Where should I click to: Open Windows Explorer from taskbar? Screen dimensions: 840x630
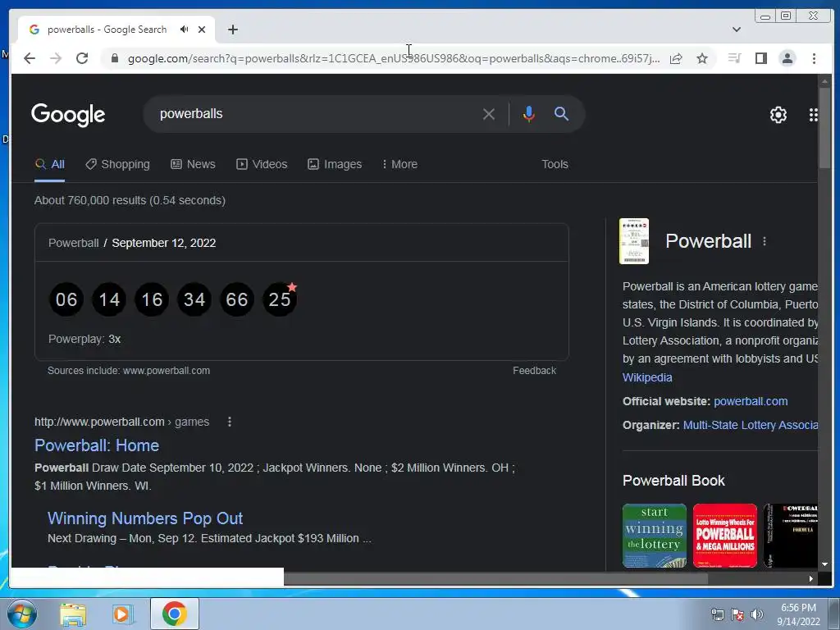(x=73, y=614)
